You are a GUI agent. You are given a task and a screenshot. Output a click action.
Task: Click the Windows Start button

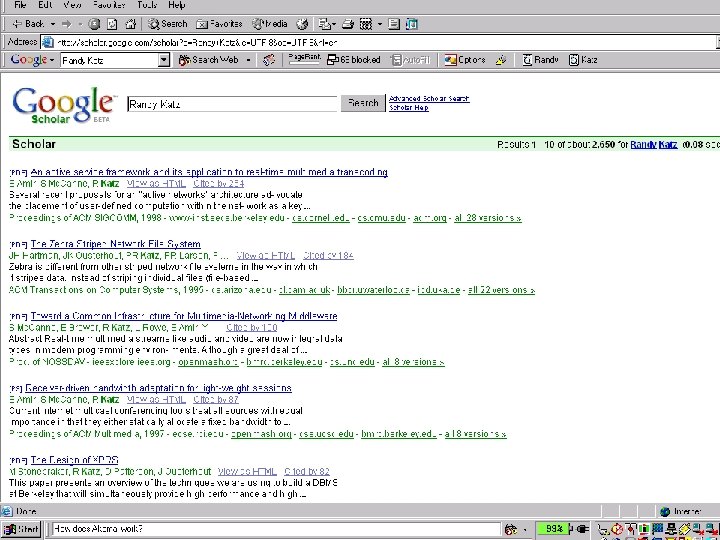(x=21, y=529)
